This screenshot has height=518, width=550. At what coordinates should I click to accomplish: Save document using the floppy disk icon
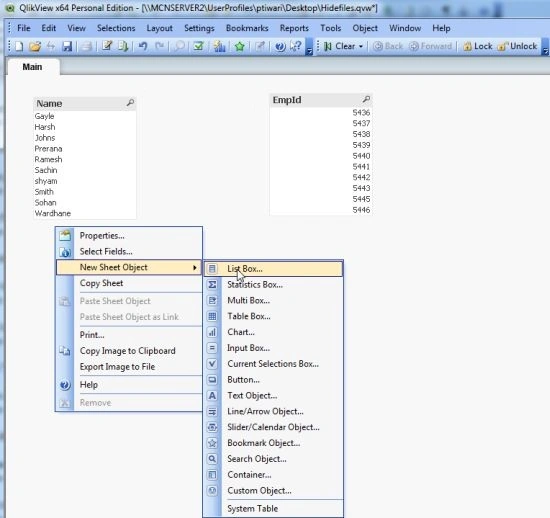(x=67, y=46)
